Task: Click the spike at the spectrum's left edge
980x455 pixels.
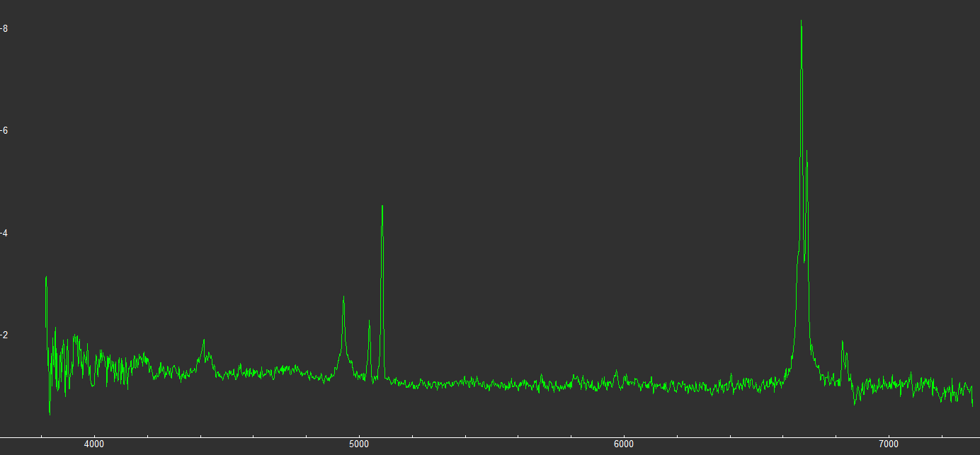Action: [46, 277]
